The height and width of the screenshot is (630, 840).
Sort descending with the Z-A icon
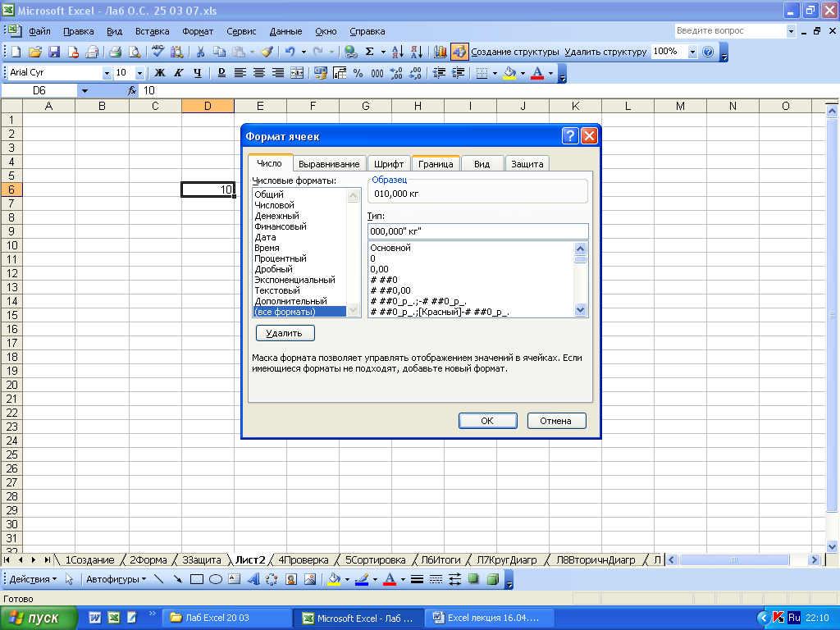[x=417, y=52]
